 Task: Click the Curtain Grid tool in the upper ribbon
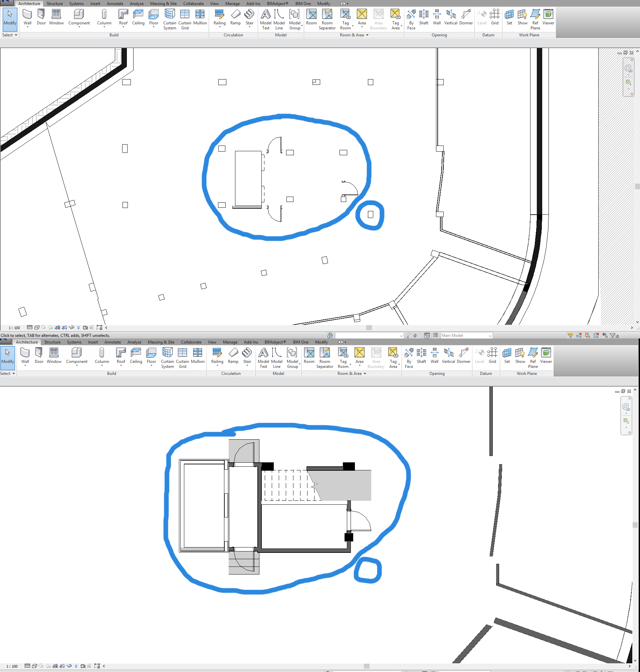pos(185,19)
